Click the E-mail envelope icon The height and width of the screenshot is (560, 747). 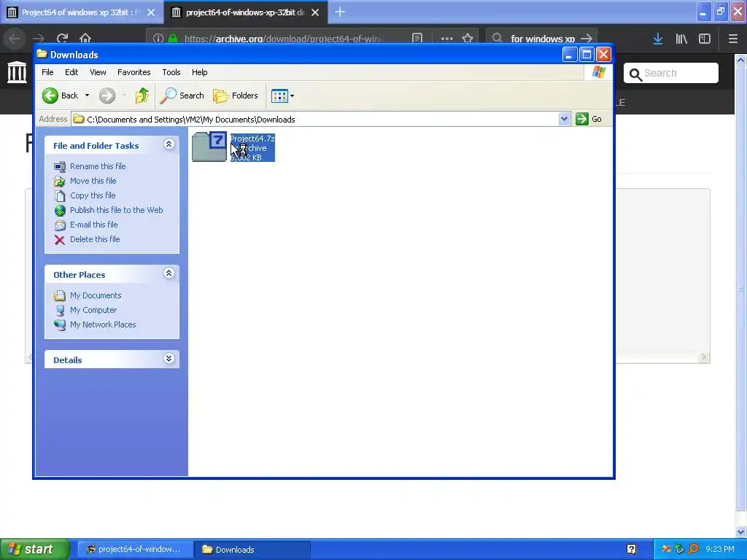(x=60, y=225)
